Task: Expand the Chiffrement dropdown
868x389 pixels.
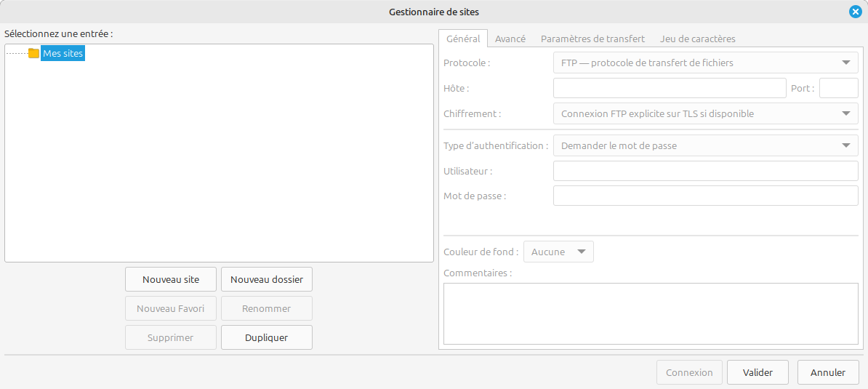Action: click(706, 113)
